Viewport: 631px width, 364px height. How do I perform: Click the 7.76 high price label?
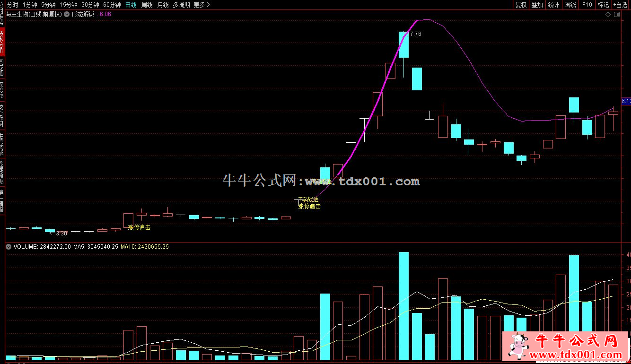pyautogui.click(x=415, y=34)
